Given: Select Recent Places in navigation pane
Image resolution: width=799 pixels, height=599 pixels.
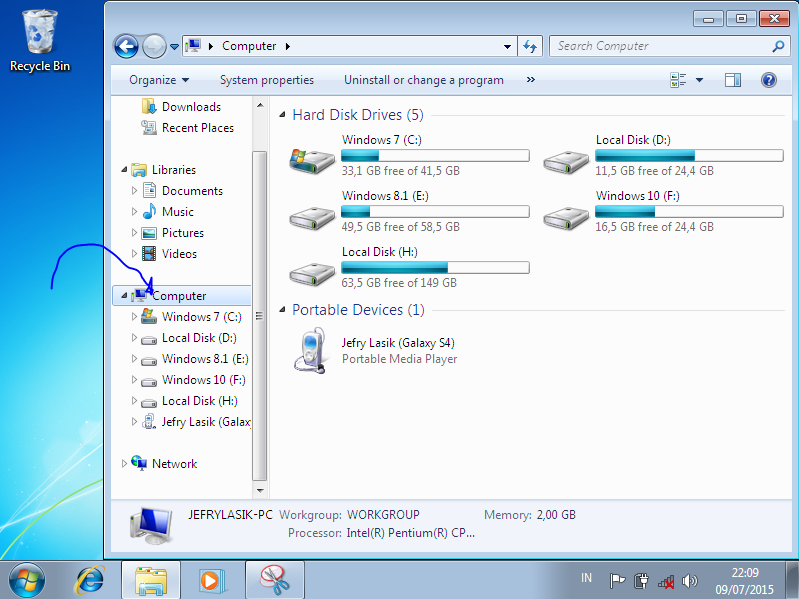Looking at the screenshot, I should click(198, 128).
